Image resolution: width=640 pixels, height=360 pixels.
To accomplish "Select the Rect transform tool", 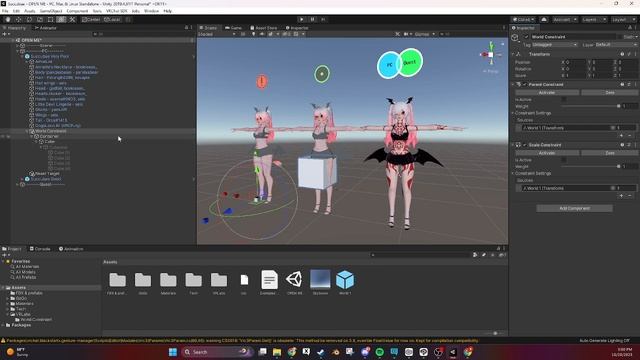I will (x=50, y=19).
